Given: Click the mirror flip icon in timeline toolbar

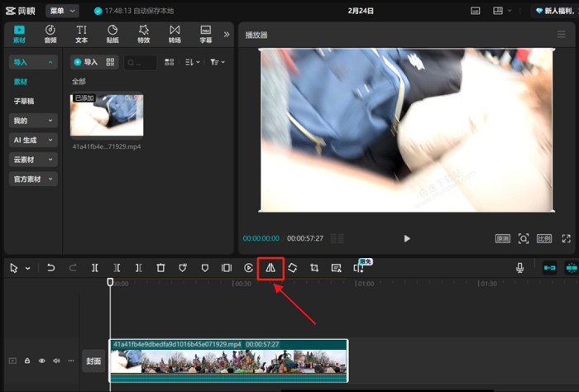Looking at the screenshot, I should click(270, 268).
